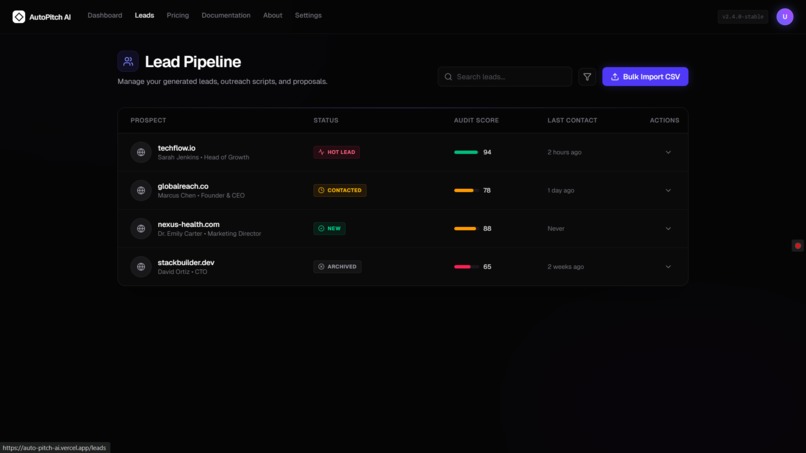Expand actions for globalreach.co row
This screenshot has width=806, height=453.
point(668,190)
